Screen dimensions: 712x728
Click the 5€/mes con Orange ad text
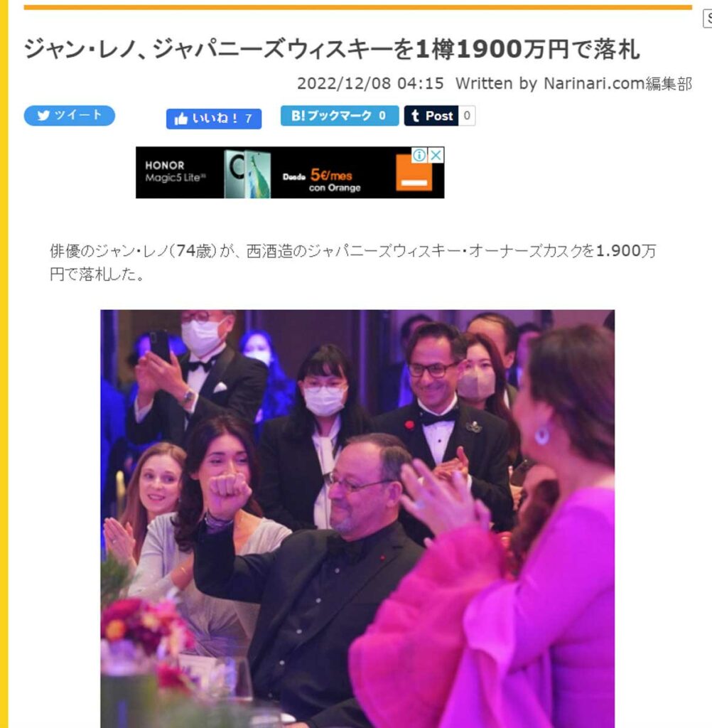[330, 180]
